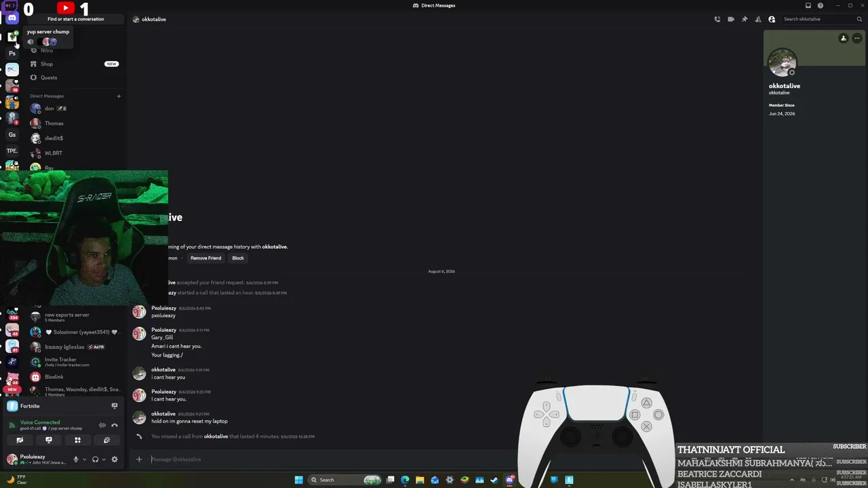
Task: Open the more options menu on the profile
Action: (x=857, y=38)
